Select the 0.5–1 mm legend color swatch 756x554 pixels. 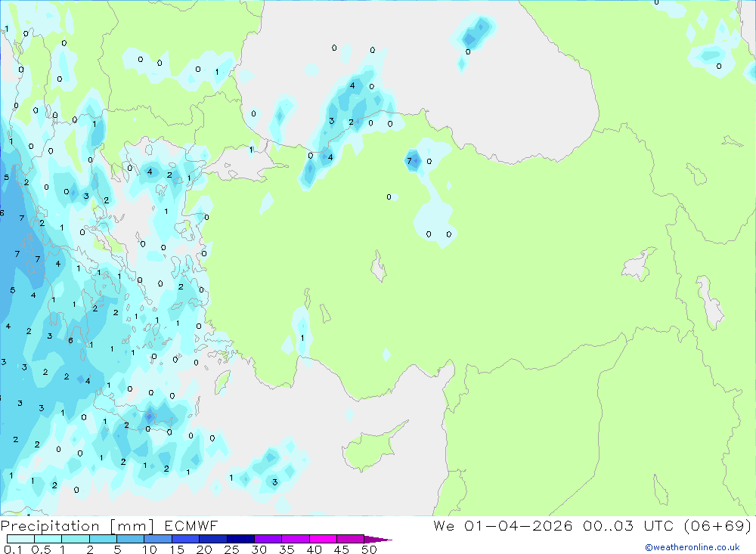coord(48,539)
